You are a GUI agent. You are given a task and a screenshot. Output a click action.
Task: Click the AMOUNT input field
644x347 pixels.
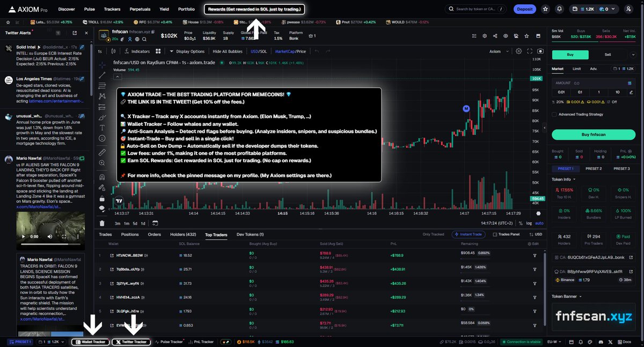594,83
